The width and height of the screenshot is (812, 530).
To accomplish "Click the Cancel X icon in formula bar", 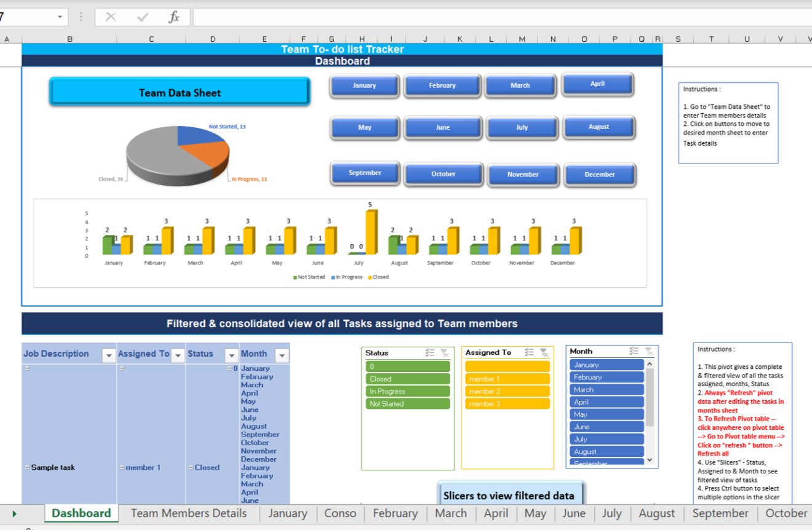I will 111,17.
